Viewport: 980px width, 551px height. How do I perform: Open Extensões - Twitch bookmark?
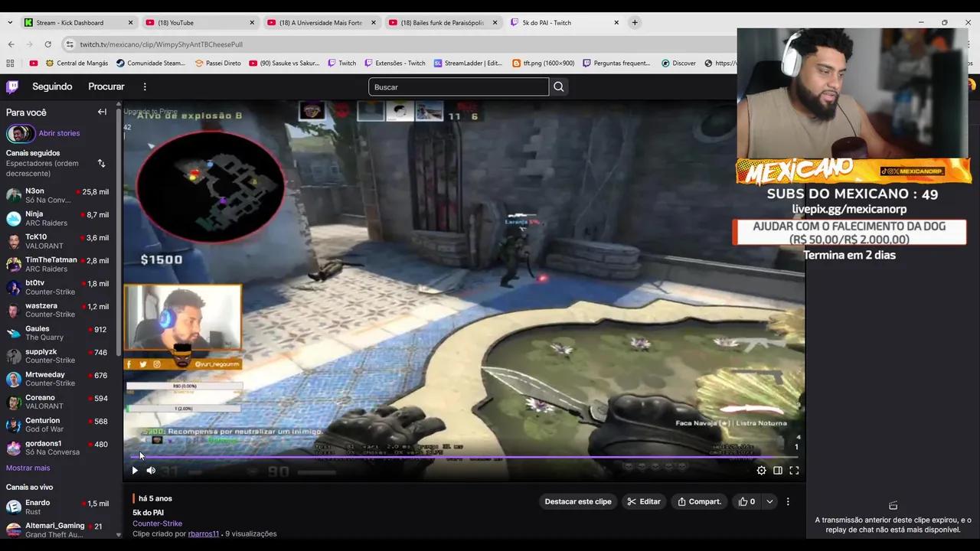(x=394, y=63)
